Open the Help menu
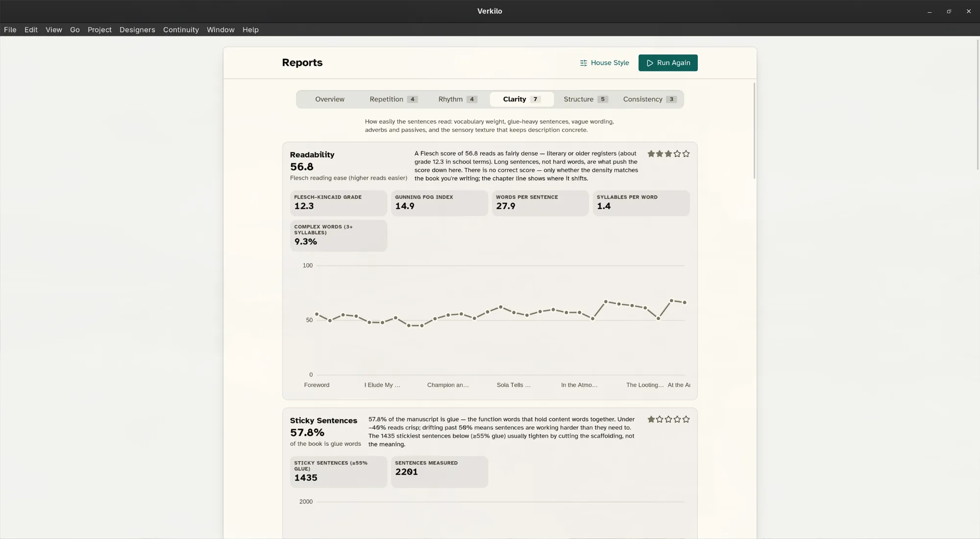The image size is (980, 539). (250, 30)
